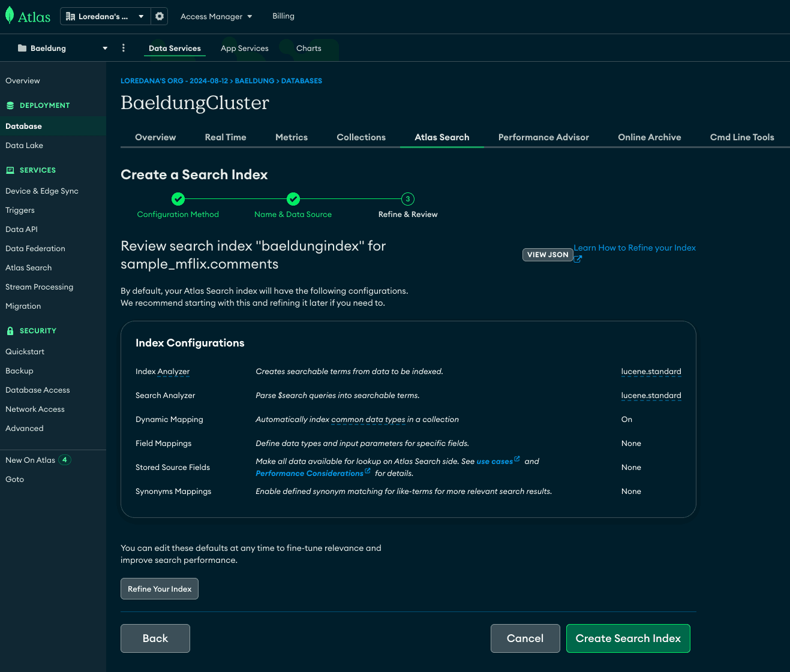Viewport: 790px width, 672px height.
Task: Click the Cancel button
Action: 525,638
